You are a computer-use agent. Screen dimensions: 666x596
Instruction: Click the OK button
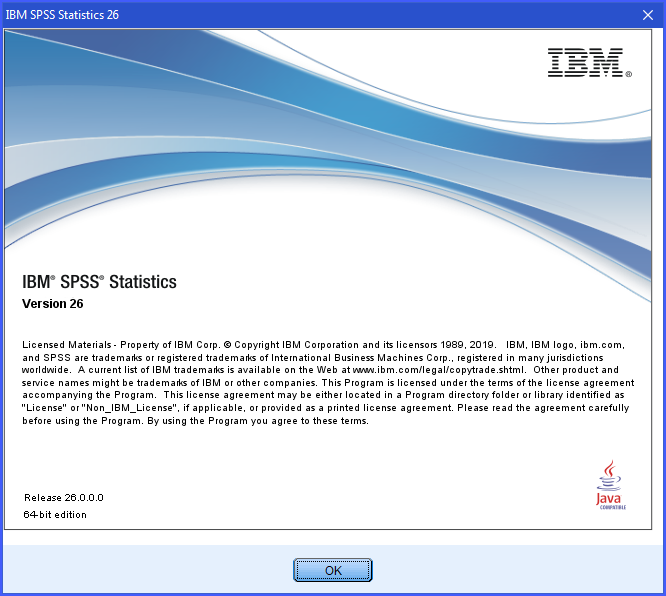(x=333, y=570)
